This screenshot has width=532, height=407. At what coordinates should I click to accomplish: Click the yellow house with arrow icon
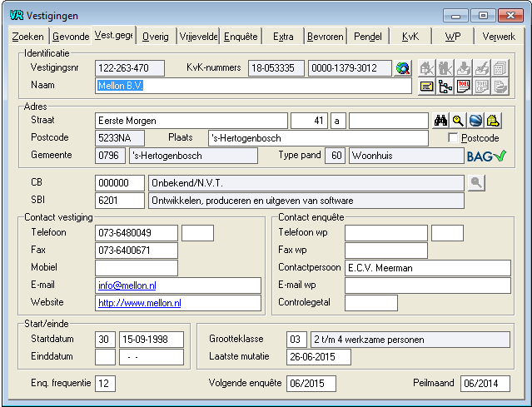coord(494,121)
